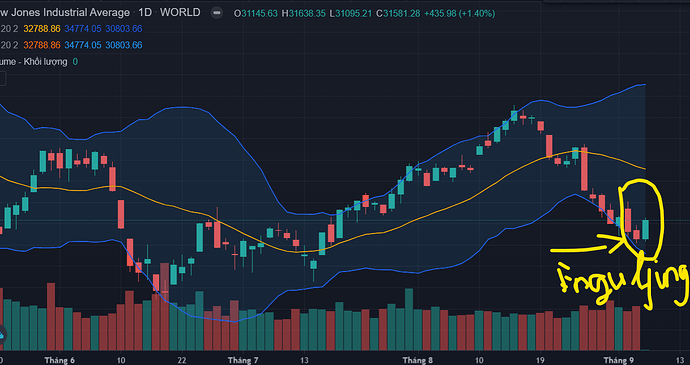This screenshot has height=365, width=690.
Task: Click the WORLD exchange label
Action: [180, 12]
